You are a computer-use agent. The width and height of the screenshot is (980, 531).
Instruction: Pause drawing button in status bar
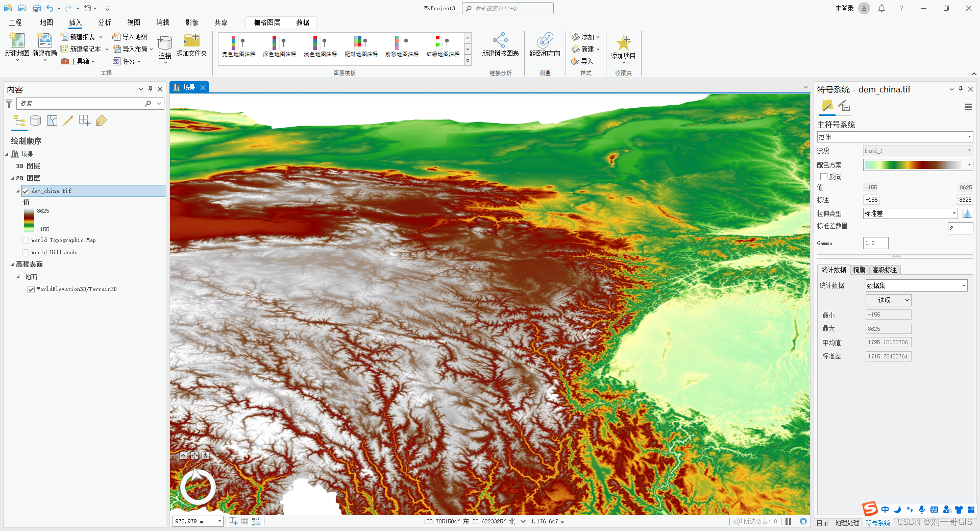point(789,521)
